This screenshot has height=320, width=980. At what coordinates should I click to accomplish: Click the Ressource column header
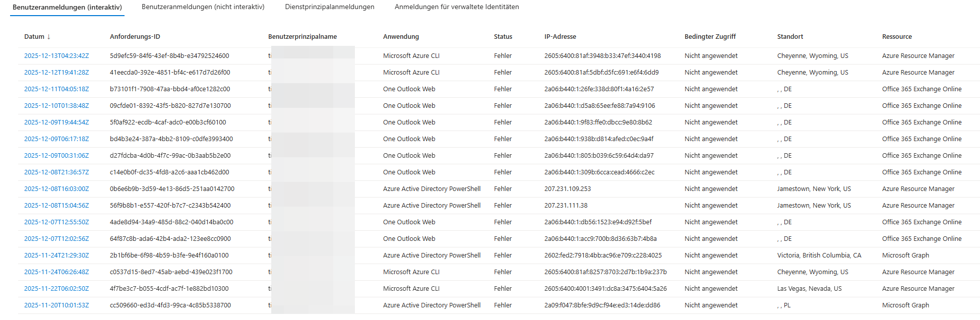897,37
